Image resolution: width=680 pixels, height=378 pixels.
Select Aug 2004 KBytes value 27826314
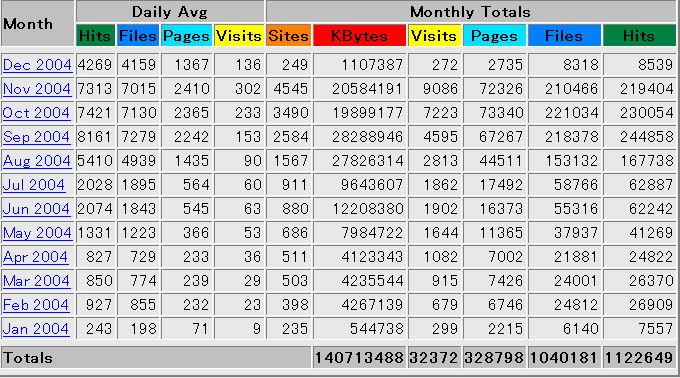(x=368, y=161)
